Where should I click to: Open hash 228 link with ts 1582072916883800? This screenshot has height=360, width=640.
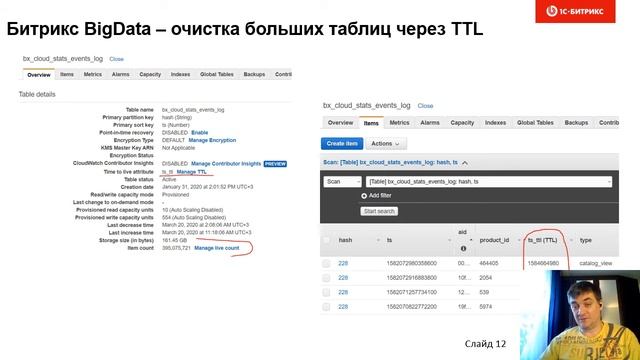343,278
